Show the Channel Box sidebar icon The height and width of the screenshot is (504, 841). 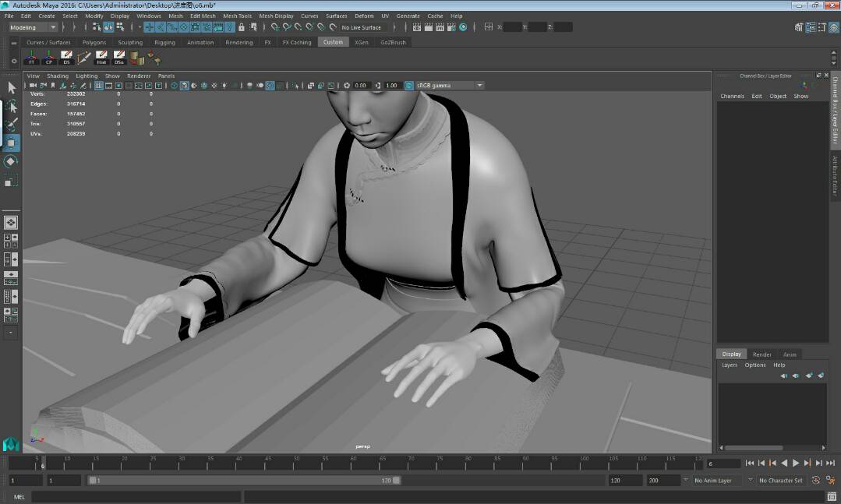click(834, 27)
